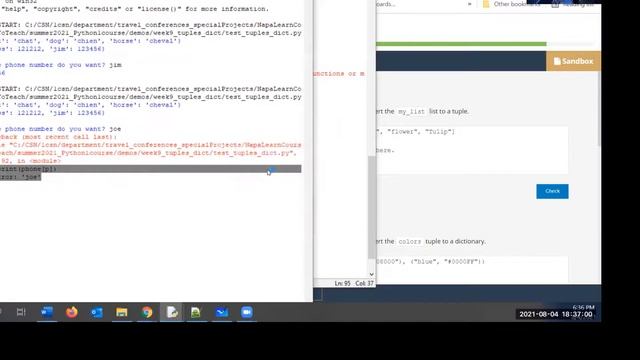Switch to Google Chrome in the taskbar
Screen dimensions: 640x360
(x=147, y=312)
